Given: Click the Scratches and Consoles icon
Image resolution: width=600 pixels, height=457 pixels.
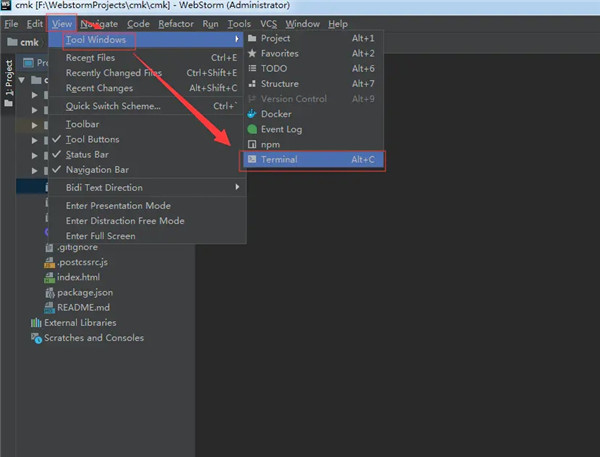Looking at the screenshot, I should 36,338.
